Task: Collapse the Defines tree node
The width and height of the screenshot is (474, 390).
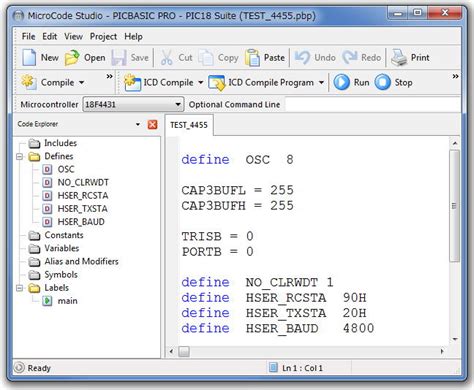Action: coord(20,156)
